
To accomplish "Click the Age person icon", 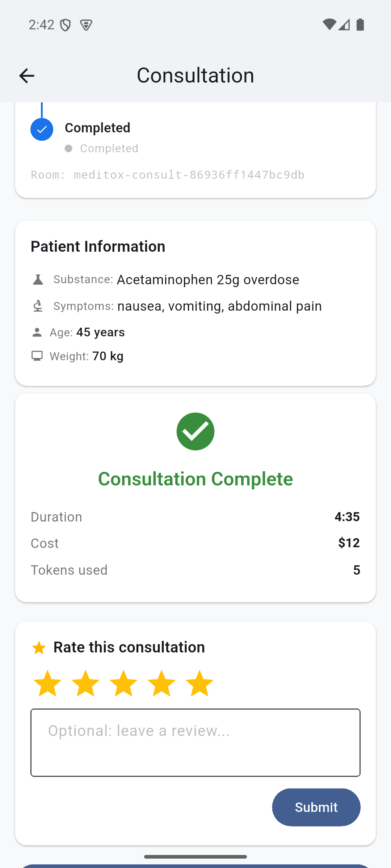I will 37,332.
